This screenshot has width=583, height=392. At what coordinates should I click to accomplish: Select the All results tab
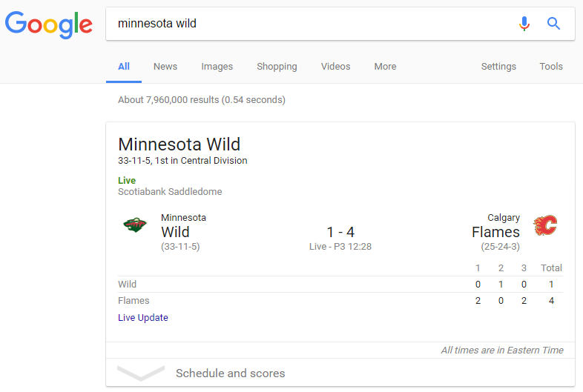coord(124,67)
